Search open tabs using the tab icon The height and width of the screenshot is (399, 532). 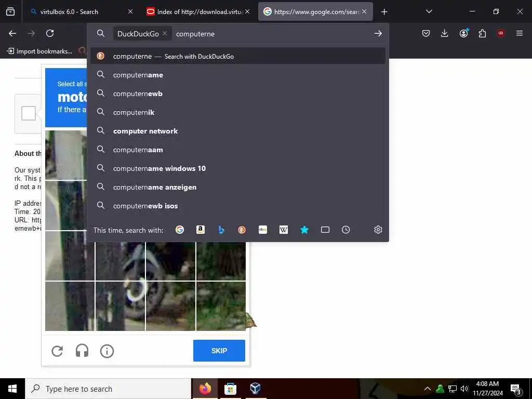[x=325, y=230]
